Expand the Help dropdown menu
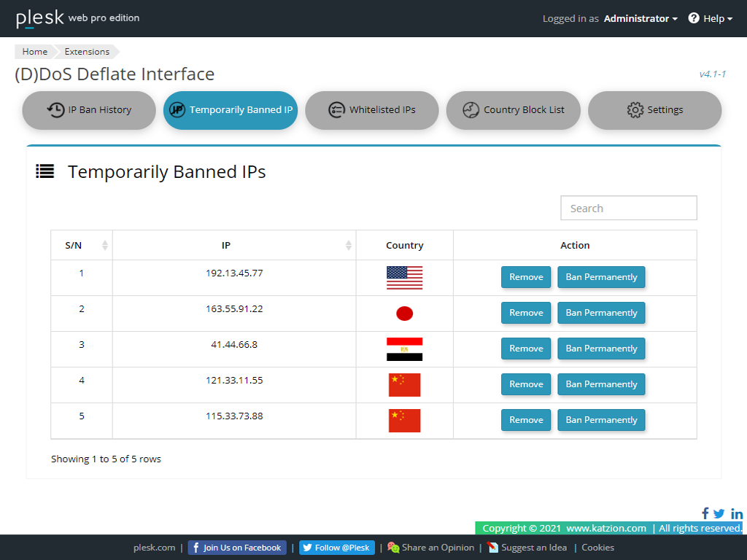 coord(711,18)
